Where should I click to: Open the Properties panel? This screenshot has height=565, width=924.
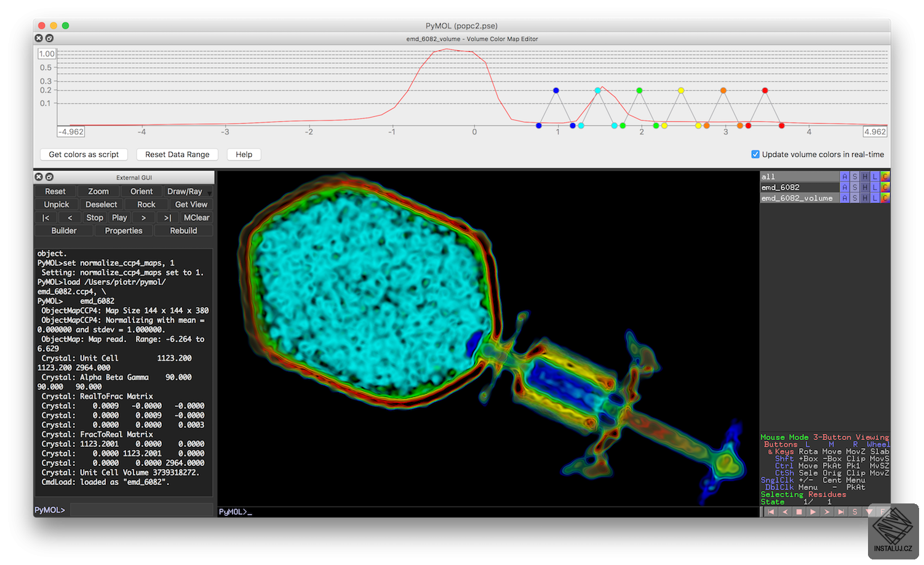pos(124,231)
